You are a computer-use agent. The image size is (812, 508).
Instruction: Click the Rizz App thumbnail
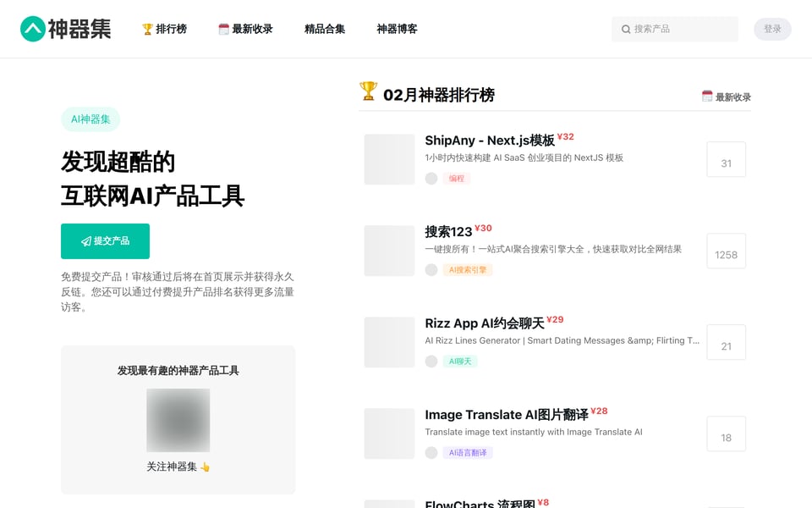point(389,342)
